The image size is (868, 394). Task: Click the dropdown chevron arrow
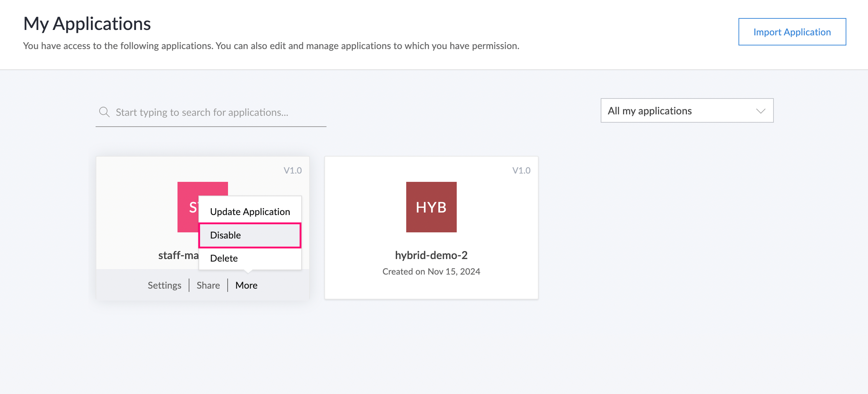pos(760,111)
